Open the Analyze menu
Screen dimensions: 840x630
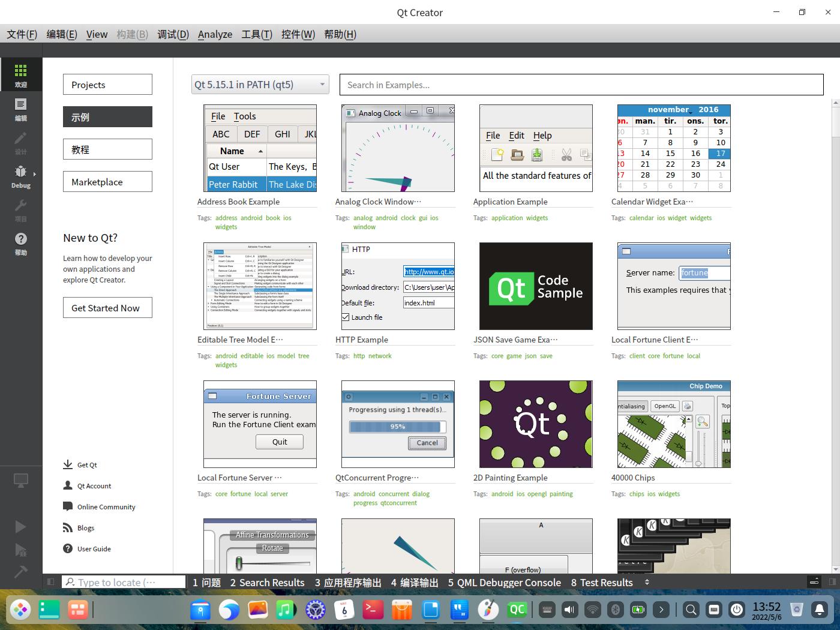(x=215, y=34)
